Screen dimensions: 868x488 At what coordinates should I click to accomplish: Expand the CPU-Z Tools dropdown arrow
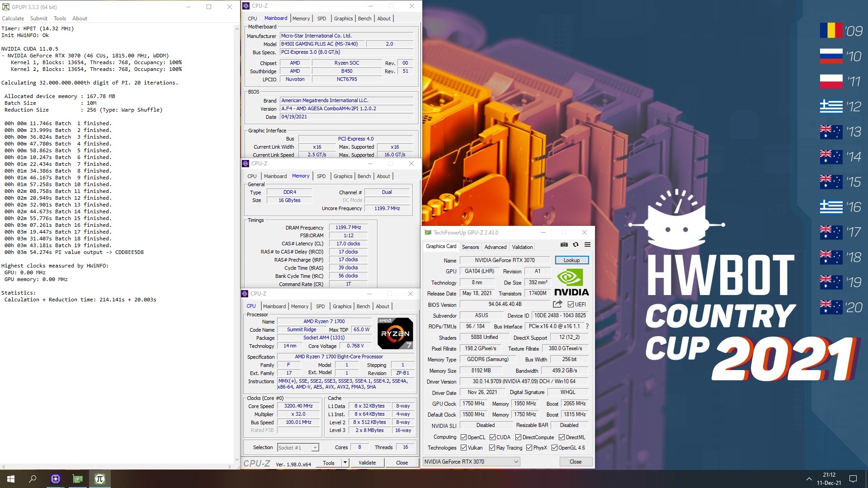pyautogui.click(x=345, y=463)
